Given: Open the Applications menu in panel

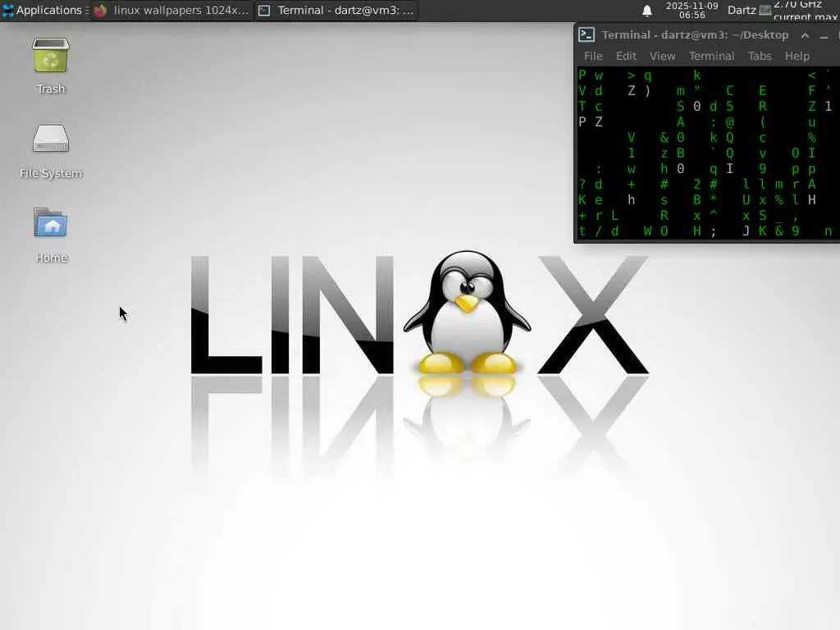Looking at the screenshot, I should point(43,10).
